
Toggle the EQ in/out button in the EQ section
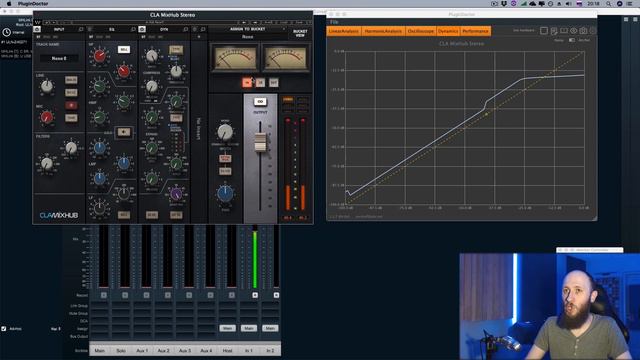click(x=124, y=132)
